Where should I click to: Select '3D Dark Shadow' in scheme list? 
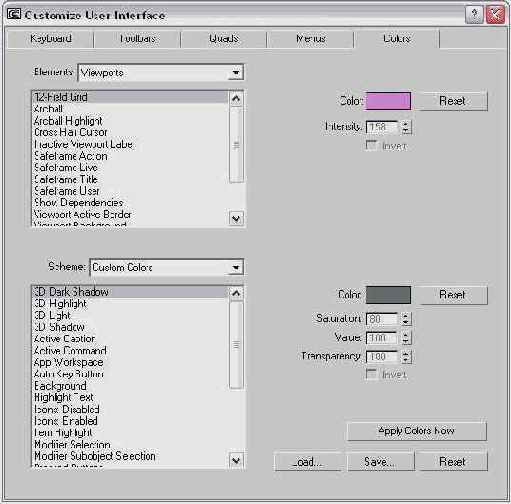(130, 292)
